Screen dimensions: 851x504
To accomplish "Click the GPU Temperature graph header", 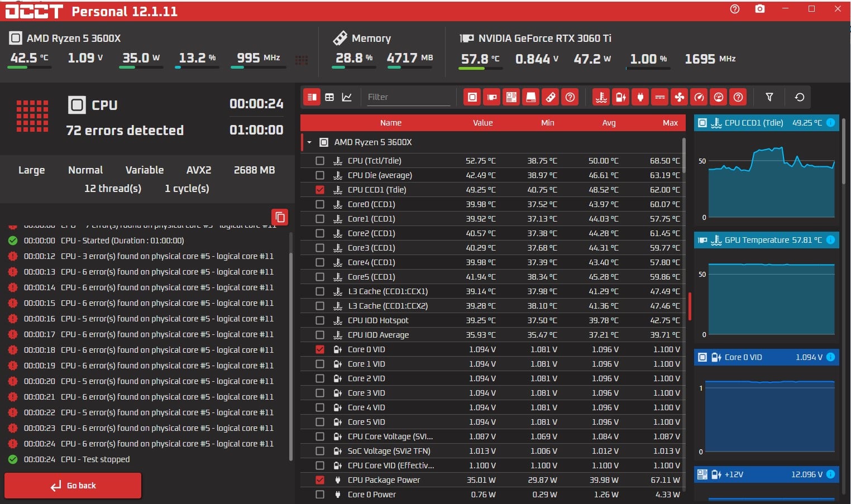I will coord(766,240).
